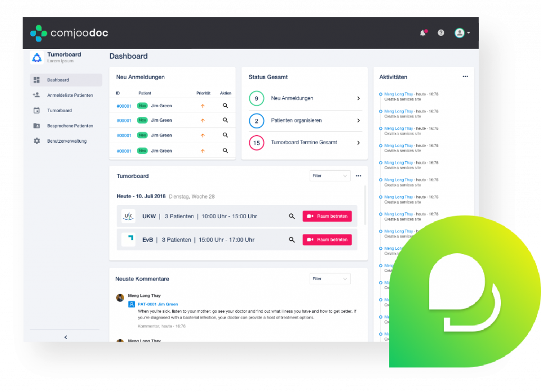This screenshot has height=392, width=541.
Task: Open the PAT-0001 Jim Green link
Action: pos(157,304)
